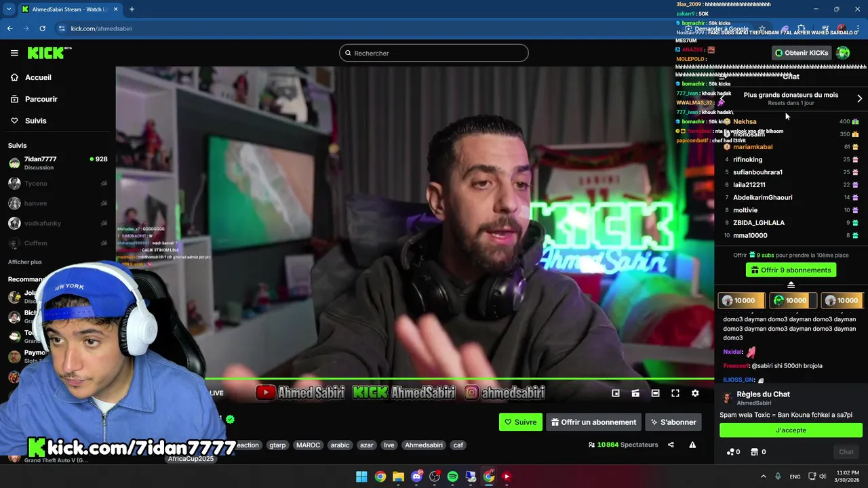
Task: Open Spotify from the taskbar
Action: pos(452,476)
